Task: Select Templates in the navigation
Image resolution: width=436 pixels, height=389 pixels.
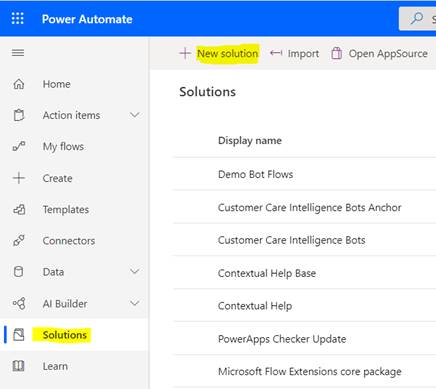Action: point(66,210)
